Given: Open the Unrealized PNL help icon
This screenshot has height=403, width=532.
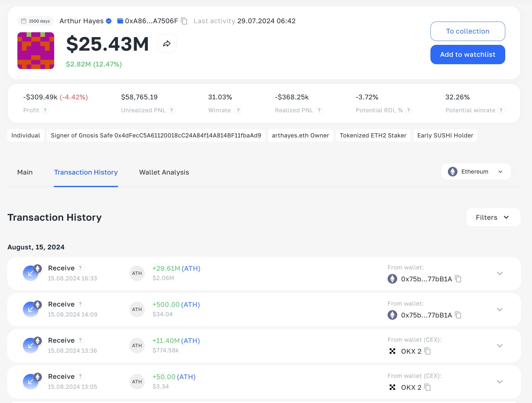Looking at the screenshot, I should tap(172, 110).
